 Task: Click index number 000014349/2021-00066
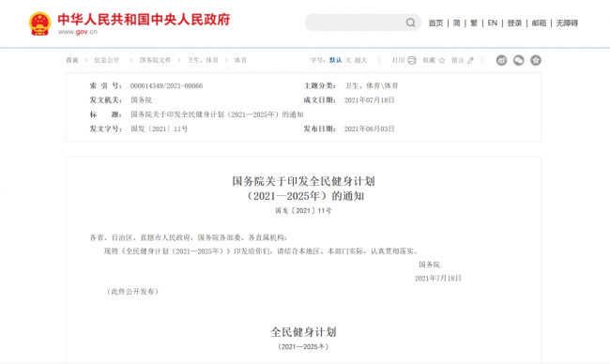(166, 85)
